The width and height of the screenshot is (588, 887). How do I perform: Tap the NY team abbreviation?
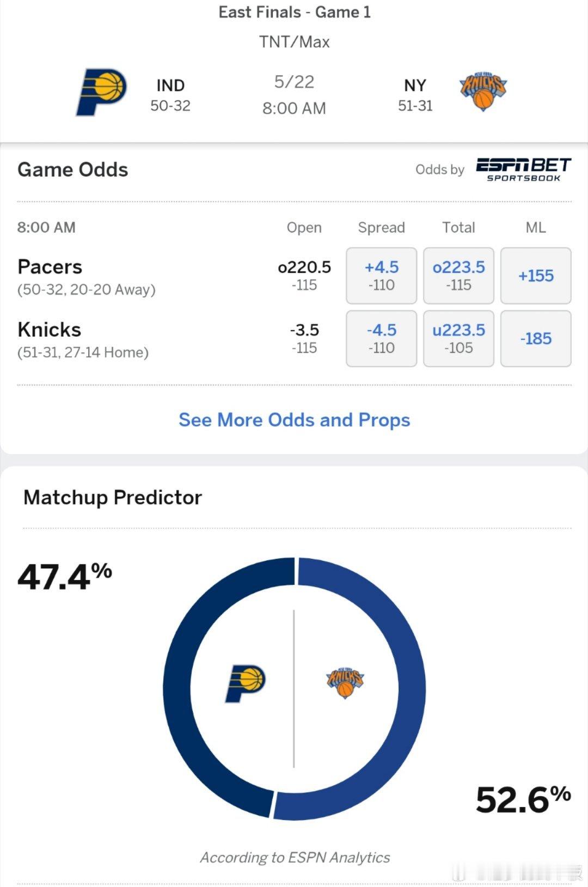click(415, 85)
